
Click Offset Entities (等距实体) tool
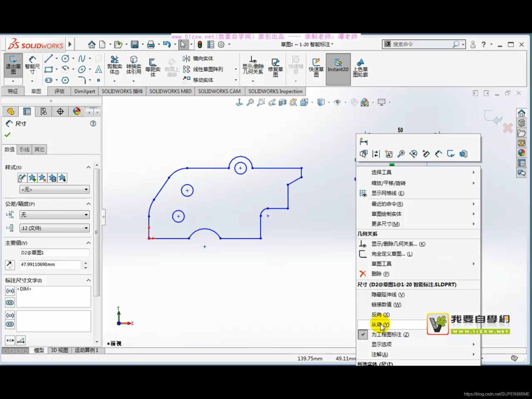(x=153, y=68)
